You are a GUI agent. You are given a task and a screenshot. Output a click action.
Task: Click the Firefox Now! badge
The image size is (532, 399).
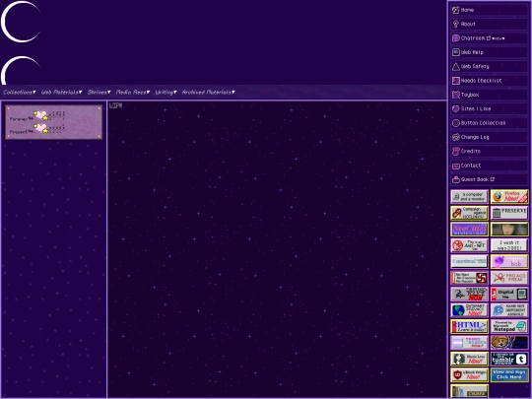pyautogui.click(x=509, y=196)
